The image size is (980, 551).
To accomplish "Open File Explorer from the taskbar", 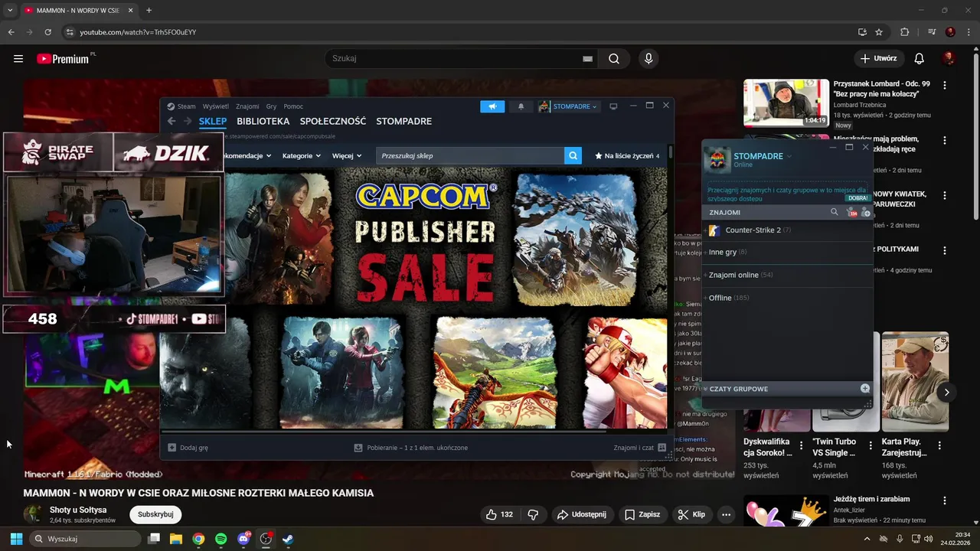I will pos(176,539).
